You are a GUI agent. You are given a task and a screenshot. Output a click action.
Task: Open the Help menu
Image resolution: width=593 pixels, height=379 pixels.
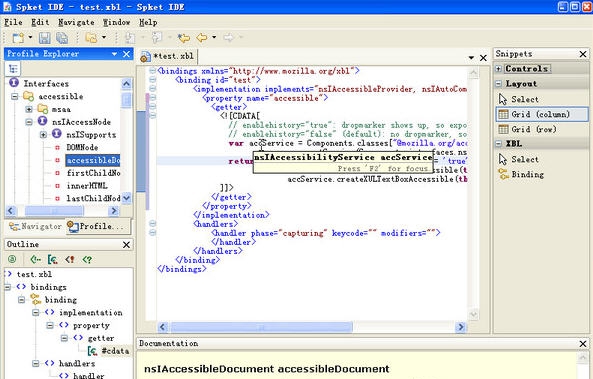coord(148,22)
